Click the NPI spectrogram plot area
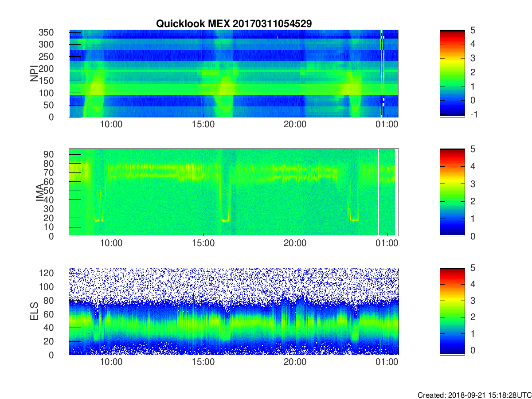Screen dimensions: 532x399 click(x=234, y=74)
